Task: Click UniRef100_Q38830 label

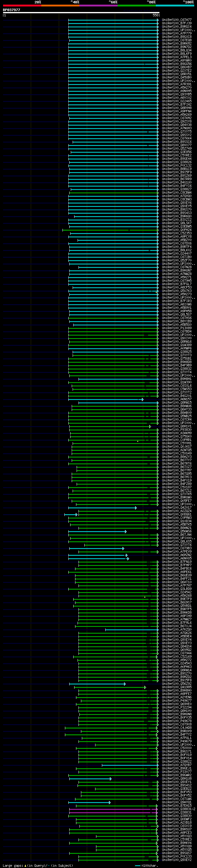Action: 176,816
